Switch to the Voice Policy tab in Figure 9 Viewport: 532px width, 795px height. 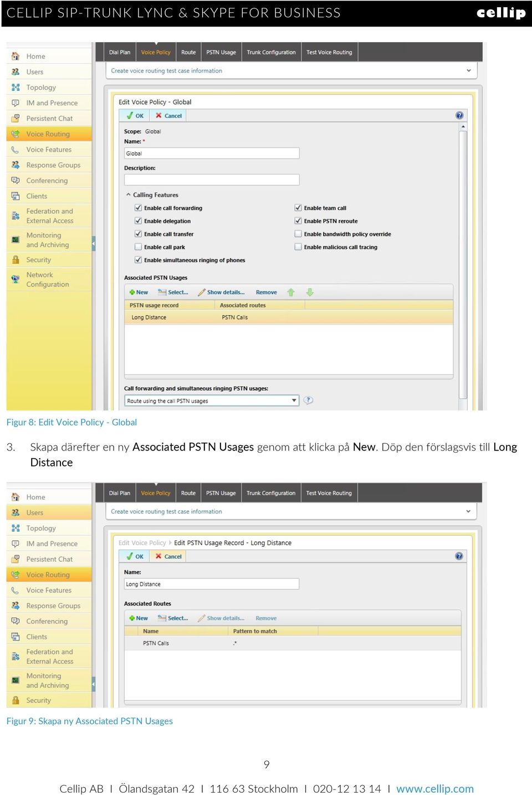click(156, 493)
